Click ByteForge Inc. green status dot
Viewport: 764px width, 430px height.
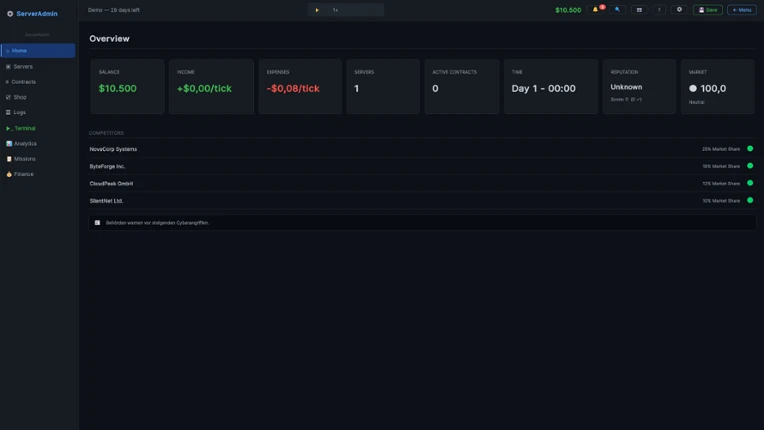750,166
